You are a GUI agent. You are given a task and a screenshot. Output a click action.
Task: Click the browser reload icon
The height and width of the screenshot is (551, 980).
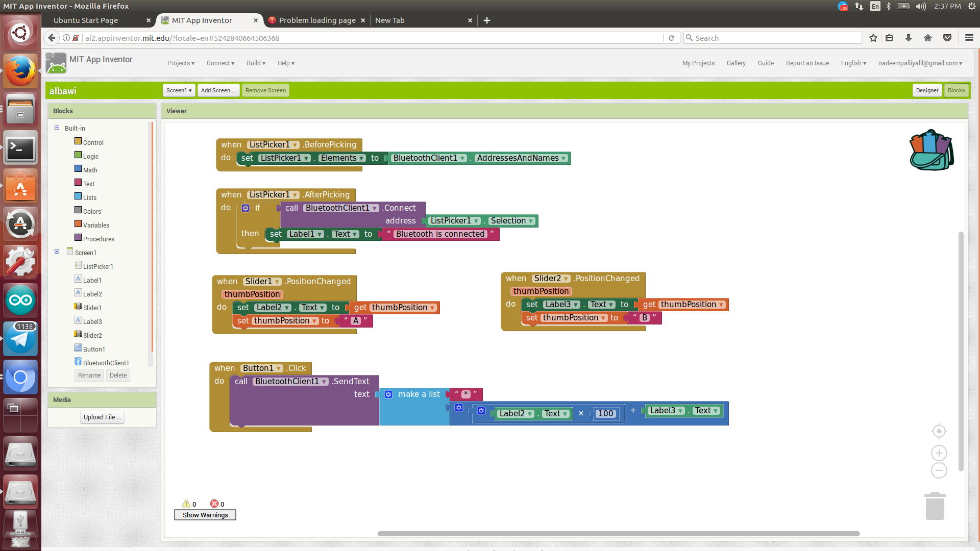pos(671,38)
